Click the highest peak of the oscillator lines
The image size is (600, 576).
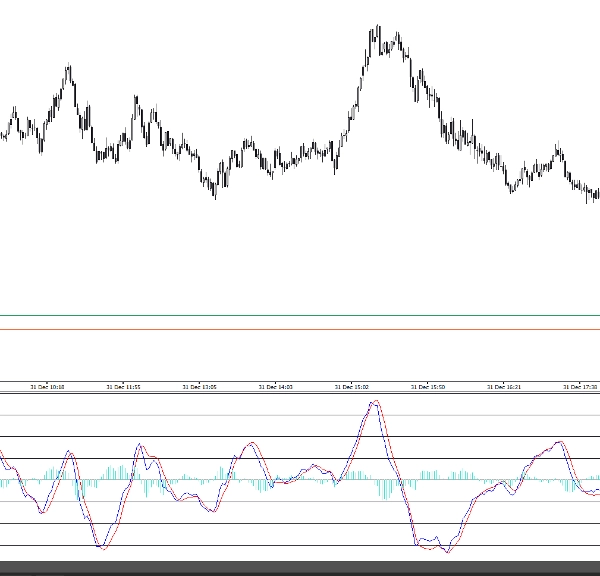click(x=375, y=402)
